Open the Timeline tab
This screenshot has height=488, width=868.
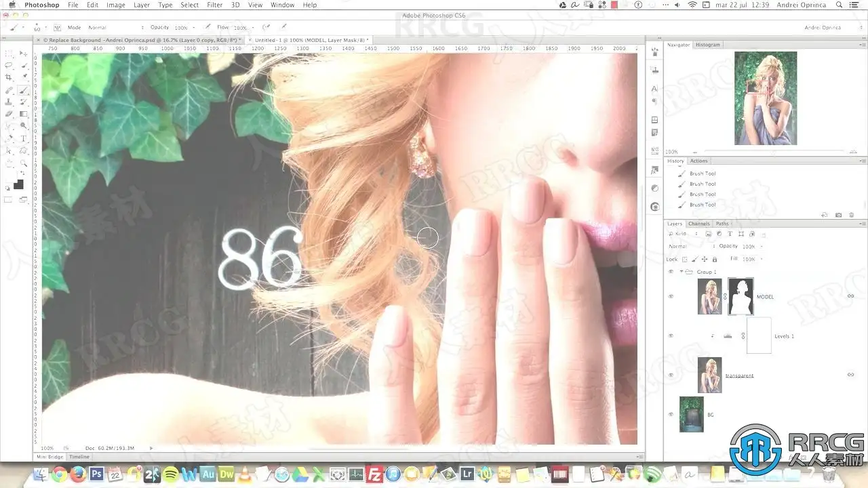tap(79, 457)
